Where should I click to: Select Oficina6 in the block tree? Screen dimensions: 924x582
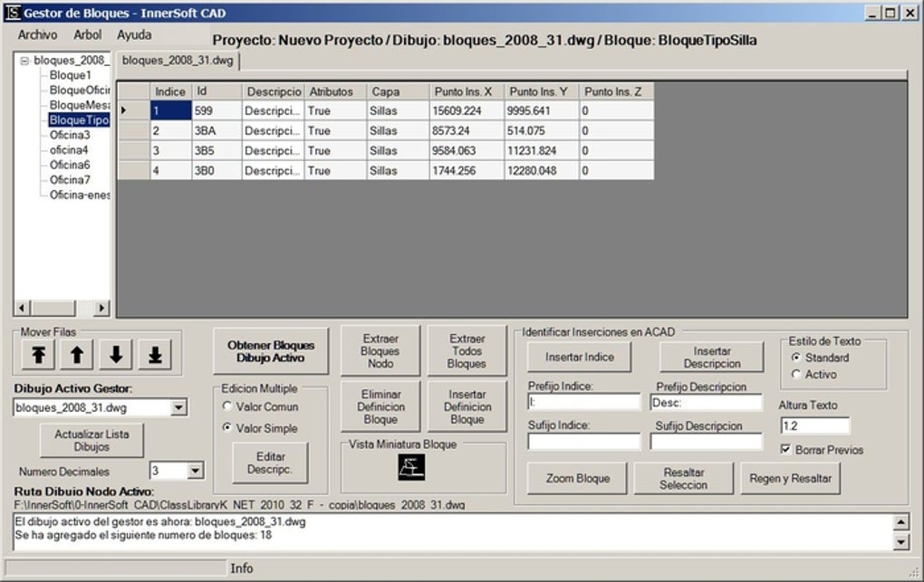pos(70,165)
